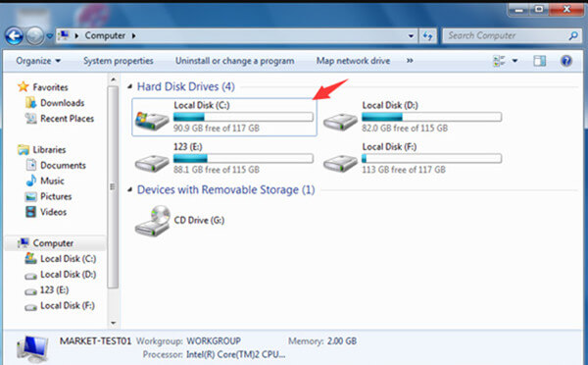
Task: Click the Music note icon
Action: point(30,181)
